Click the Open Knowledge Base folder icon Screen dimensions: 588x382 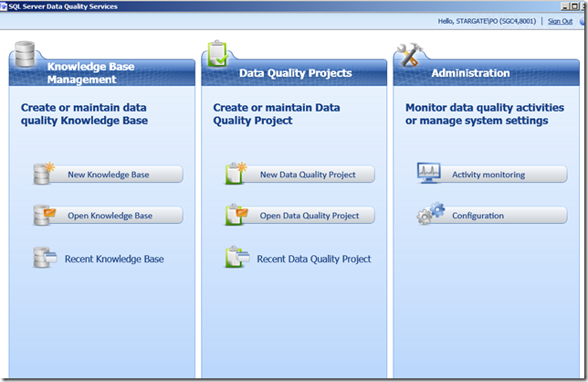point(44,215)
